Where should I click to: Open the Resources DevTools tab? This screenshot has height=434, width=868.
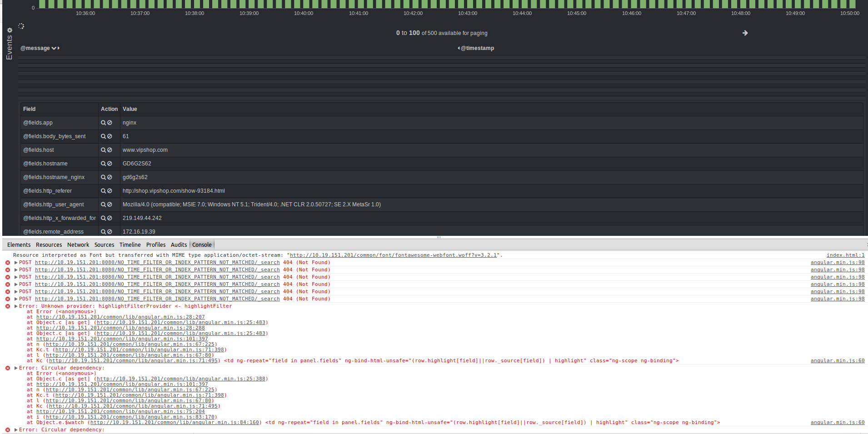pos(49,245)
